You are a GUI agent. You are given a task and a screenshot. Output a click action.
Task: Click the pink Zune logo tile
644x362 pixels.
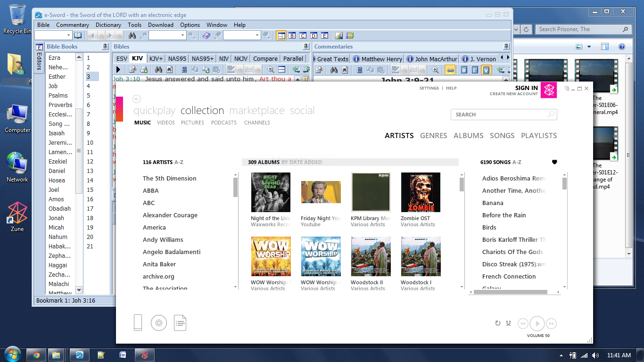pyautogui.click(x=549, y=90)
